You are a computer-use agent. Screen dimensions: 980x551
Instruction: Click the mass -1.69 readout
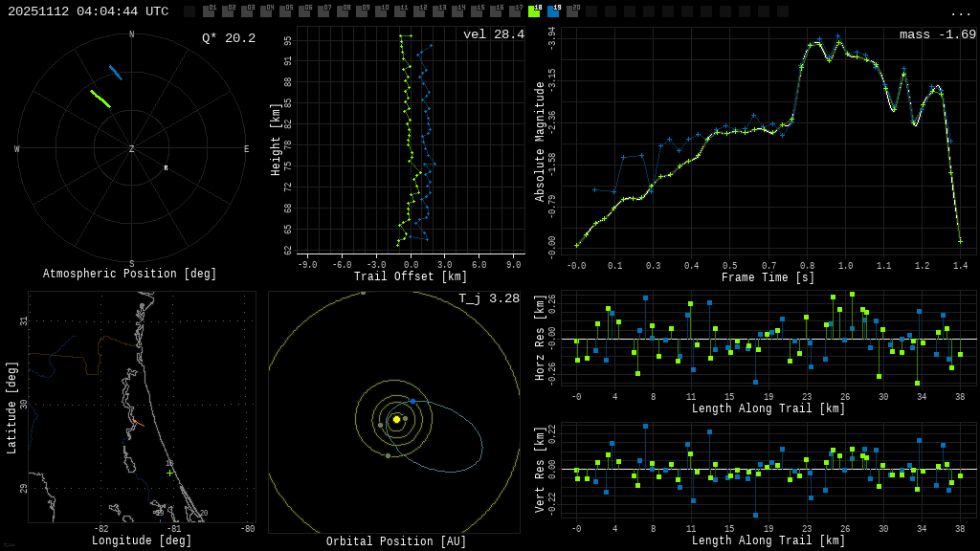(x=937, y=34)
